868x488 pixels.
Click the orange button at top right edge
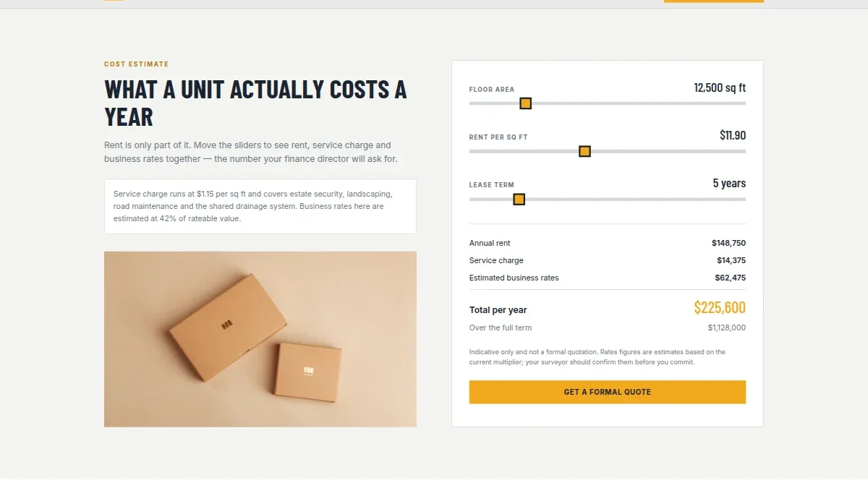coord(714,1)
